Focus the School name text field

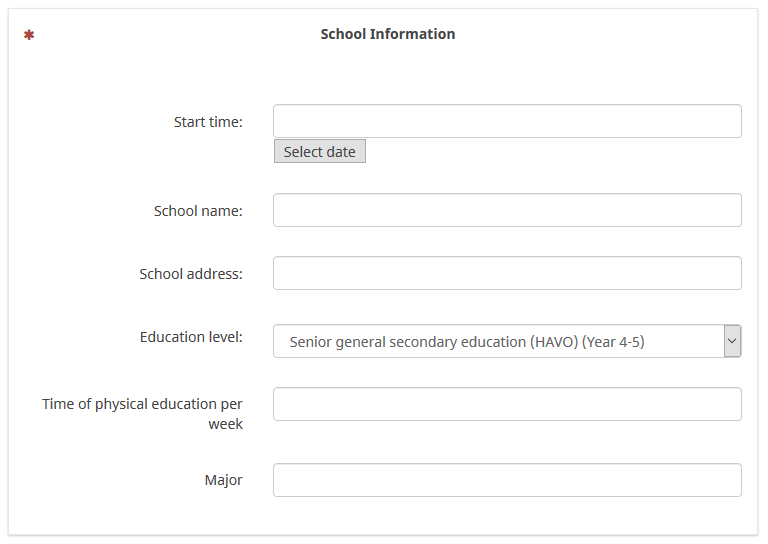click(x=507, y=210)
